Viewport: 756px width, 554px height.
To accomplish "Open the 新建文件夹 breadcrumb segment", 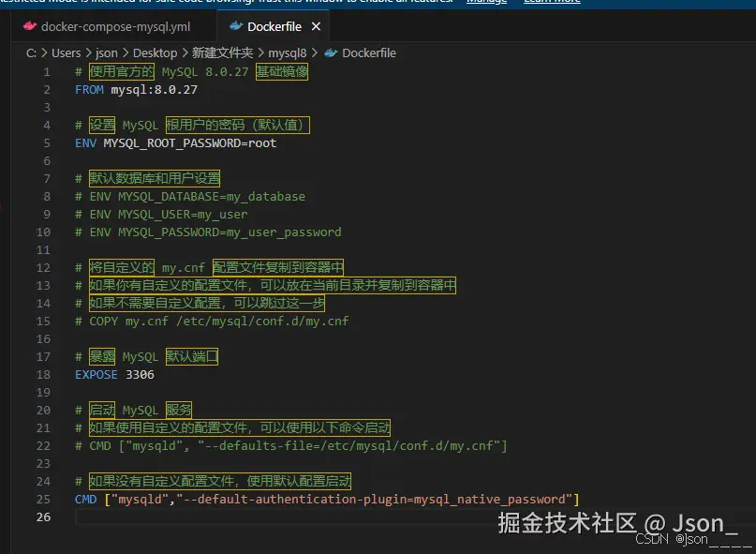I will click(x=222, y=53).
